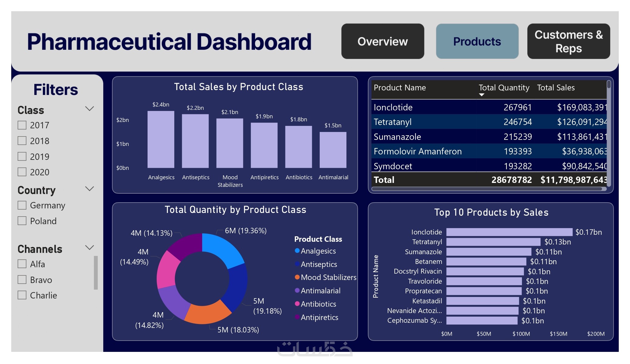
Task: Click the Products navigation button
Action: (477, 41)
